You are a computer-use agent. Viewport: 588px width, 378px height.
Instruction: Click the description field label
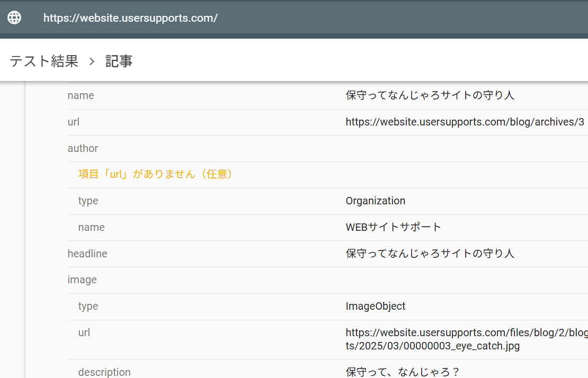104,372
